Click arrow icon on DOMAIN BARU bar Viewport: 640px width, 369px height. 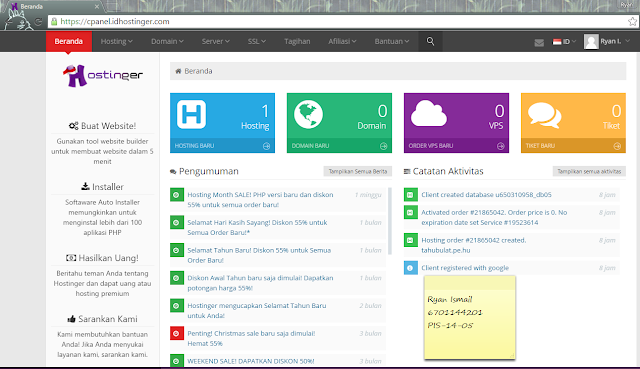(383, 146)
